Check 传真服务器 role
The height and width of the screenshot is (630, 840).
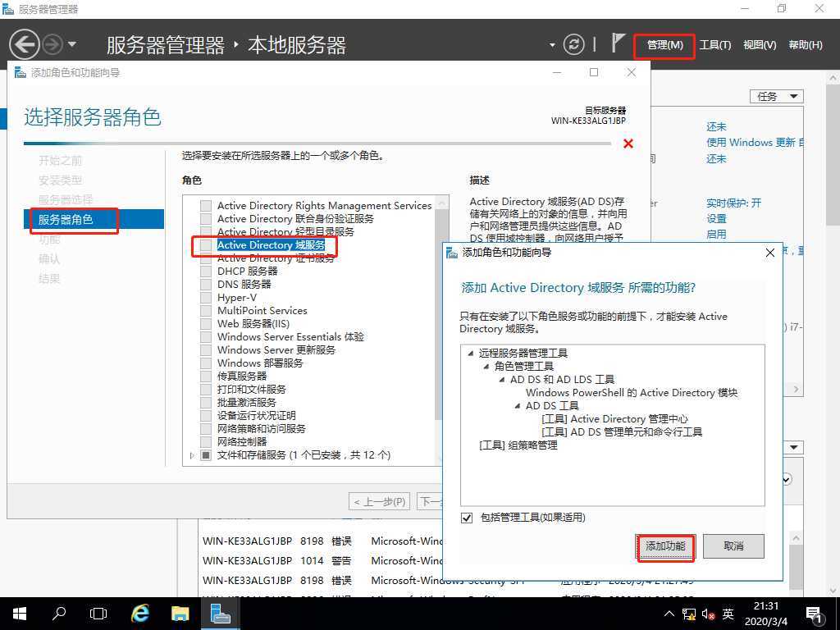pyautogui.click(x=206, y=376)
